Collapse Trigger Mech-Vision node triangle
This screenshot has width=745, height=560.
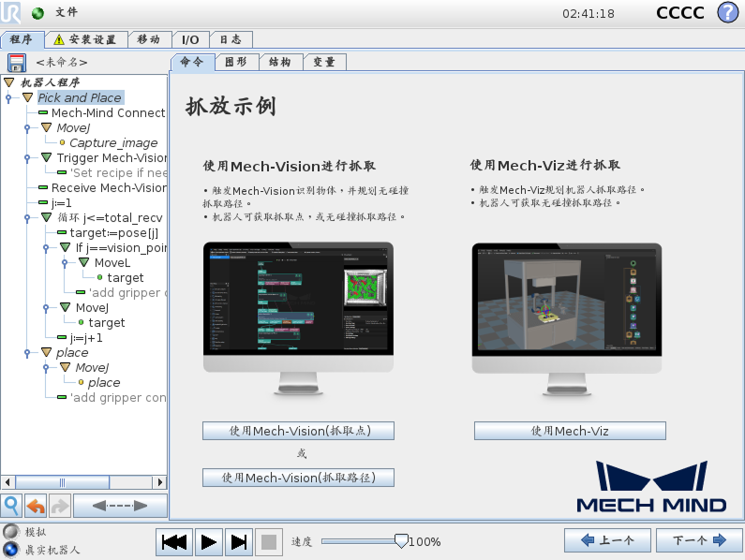[x=47, y=157]
